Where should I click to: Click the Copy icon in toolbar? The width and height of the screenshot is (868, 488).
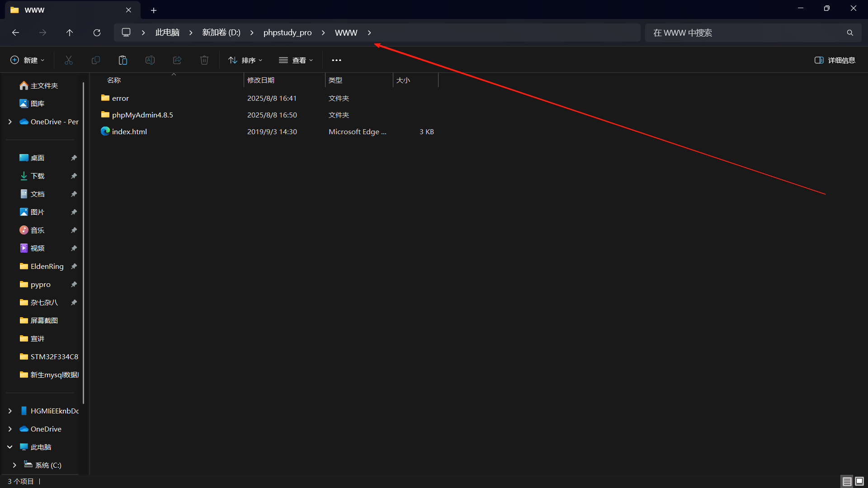pyautogui.click(x=96, y=60)
